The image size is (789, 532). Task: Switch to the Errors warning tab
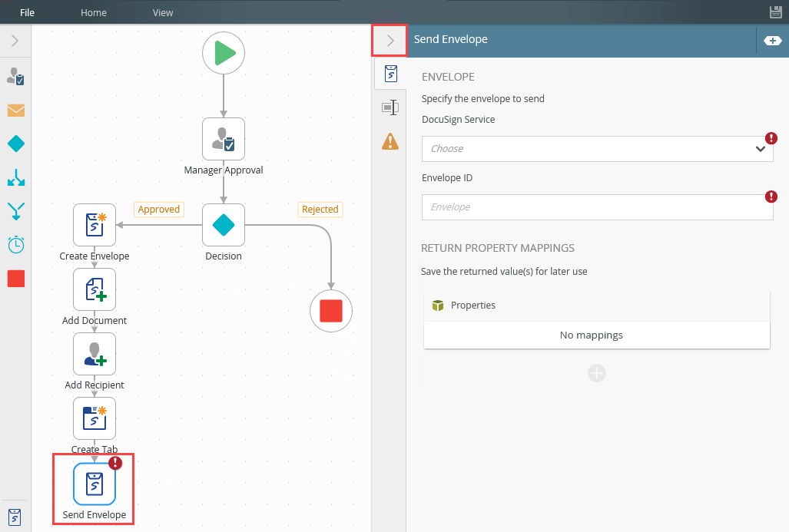(390, 141)
